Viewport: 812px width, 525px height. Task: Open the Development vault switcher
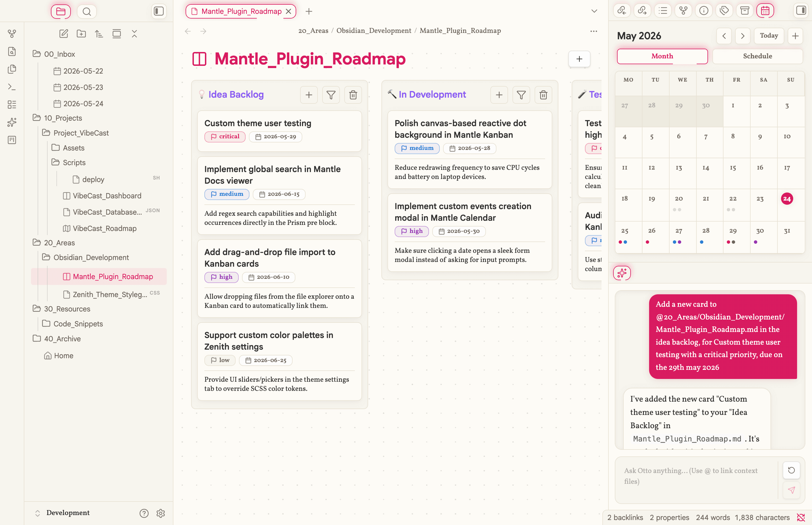point(63,513)
